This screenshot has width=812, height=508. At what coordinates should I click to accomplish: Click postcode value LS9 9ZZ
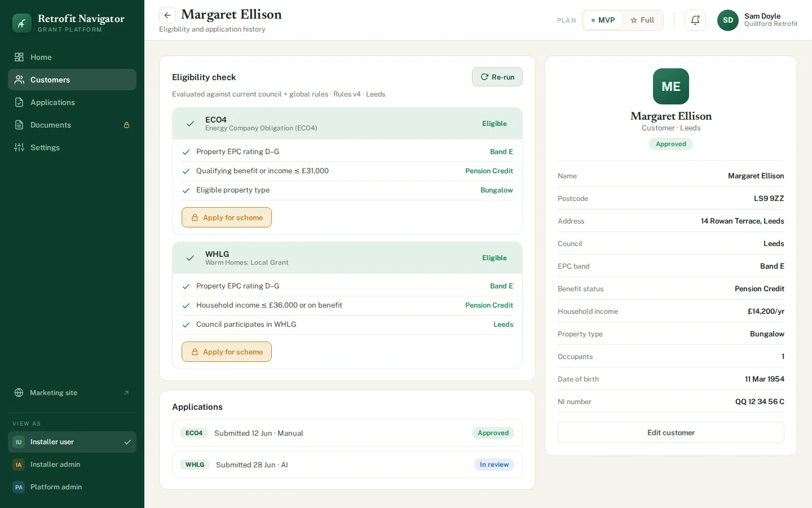(x=769, y=199)
